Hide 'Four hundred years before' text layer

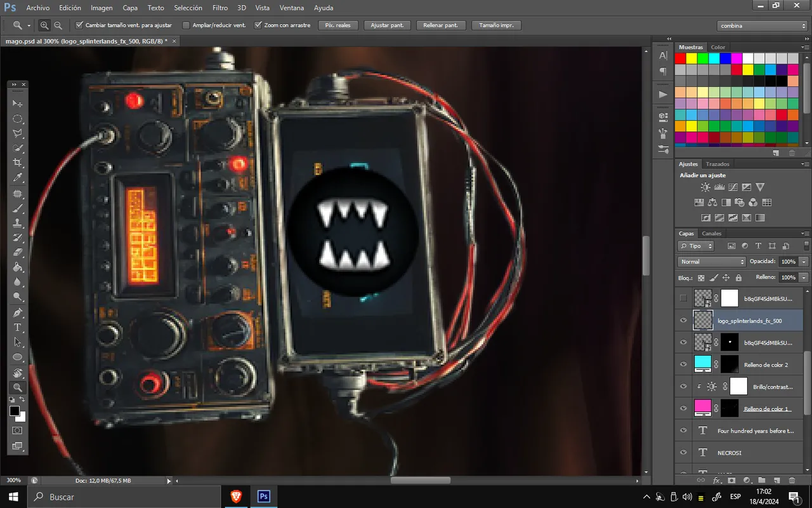click(683, 431)
